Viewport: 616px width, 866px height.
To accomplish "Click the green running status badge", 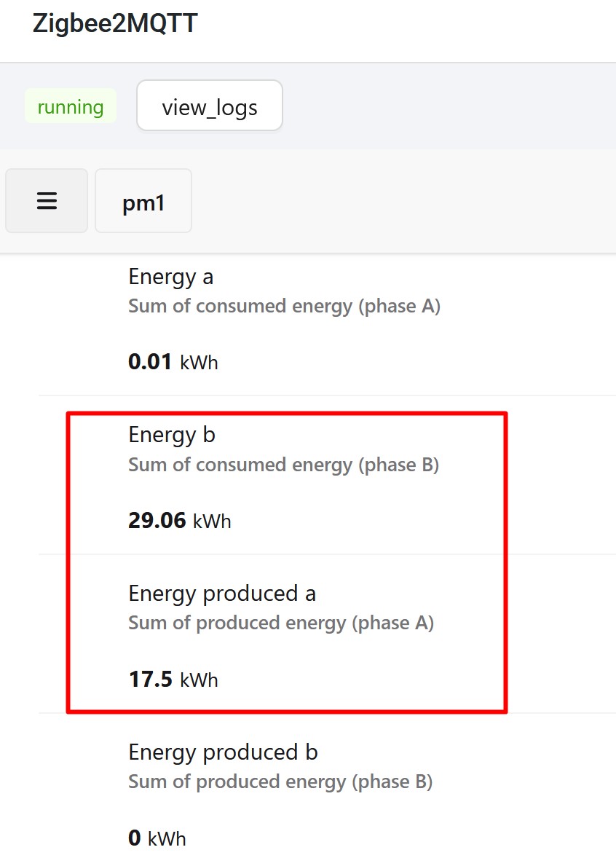I will tap(71, 106).
